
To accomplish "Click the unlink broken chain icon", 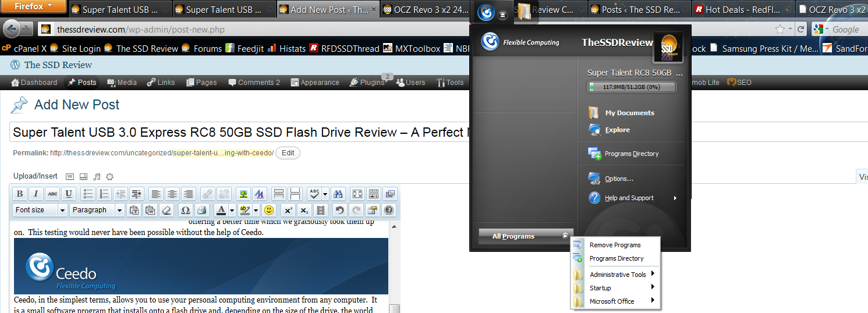I will click(224, 194).
